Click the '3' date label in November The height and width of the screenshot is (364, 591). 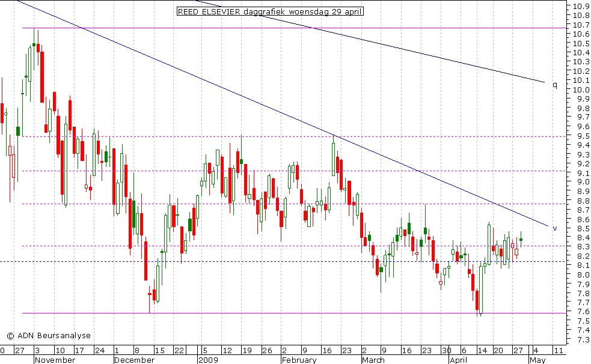[37, 350]
